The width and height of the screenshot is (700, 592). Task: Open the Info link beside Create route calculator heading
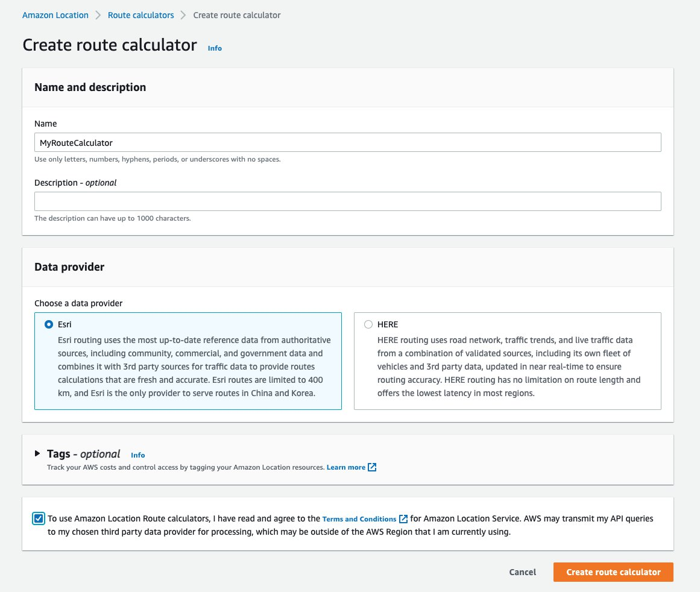(x=215, y=48)
